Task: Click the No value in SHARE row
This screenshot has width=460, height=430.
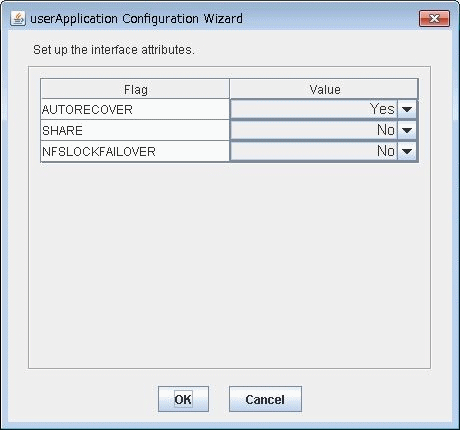Action: point(314,130)
